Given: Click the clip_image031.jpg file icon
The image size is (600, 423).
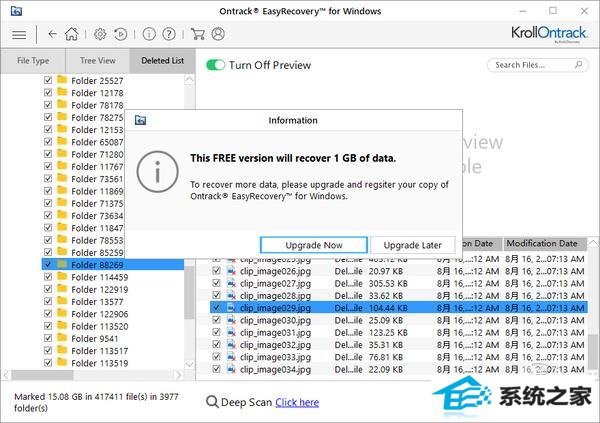Looking at the screenshot, I should [231, 332].
